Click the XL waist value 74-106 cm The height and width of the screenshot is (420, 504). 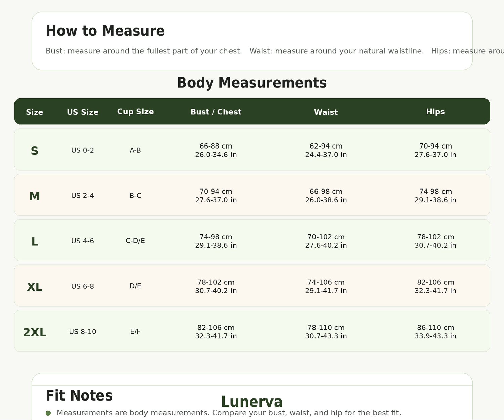tap(326, 282)
